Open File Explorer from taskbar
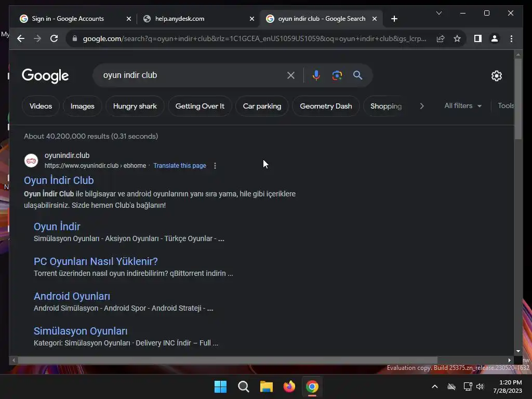This screenshot has height=399, width=532. point(267,387)
